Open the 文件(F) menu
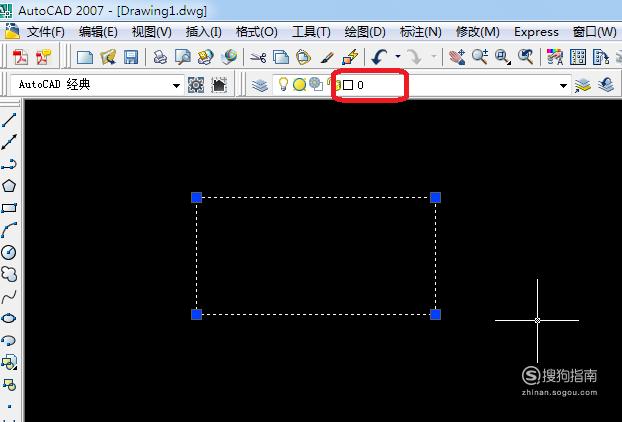The image size is (622, 422). pyautogui.click(x=46, y=32)
